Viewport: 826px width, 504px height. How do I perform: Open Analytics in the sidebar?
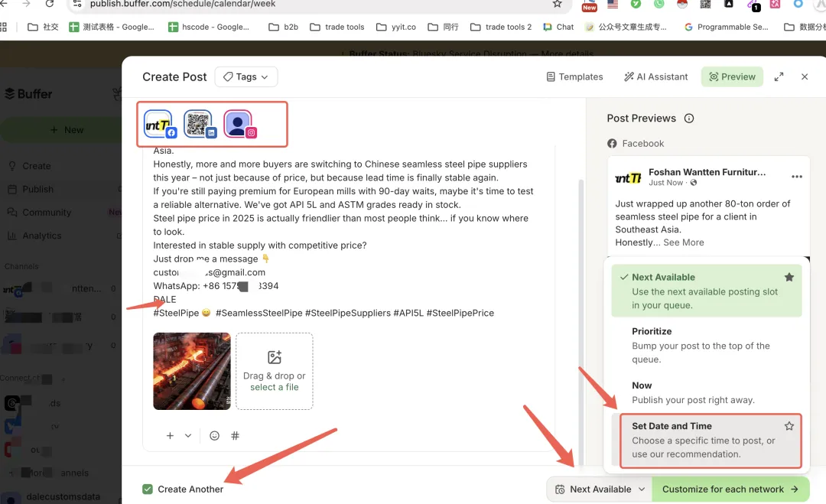coord(41,236)
